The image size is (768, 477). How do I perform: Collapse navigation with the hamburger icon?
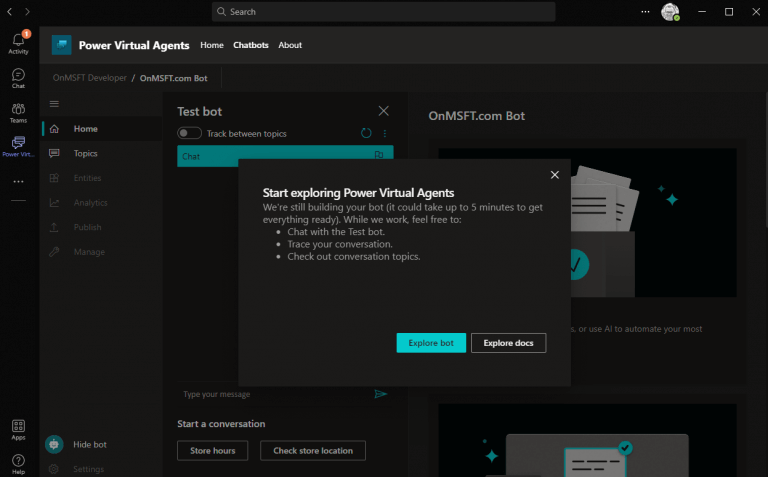(x=54, y=104)
